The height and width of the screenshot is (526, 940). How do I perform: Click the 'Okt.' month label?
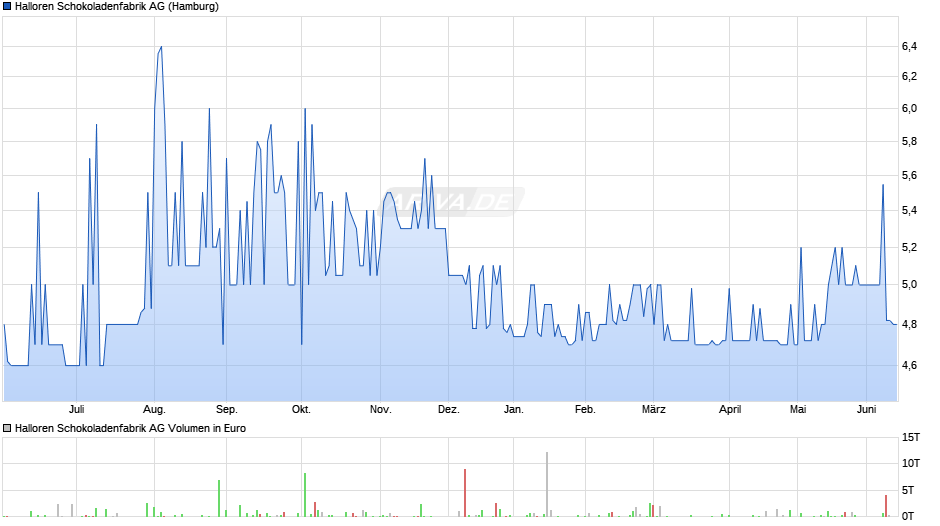tap(301, 410)
